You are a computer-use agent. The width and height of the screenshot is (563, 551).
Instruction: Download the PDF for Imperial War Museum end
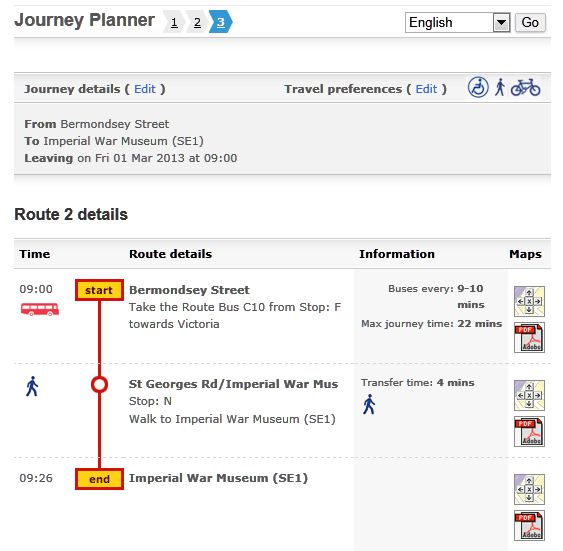point(529,526)
